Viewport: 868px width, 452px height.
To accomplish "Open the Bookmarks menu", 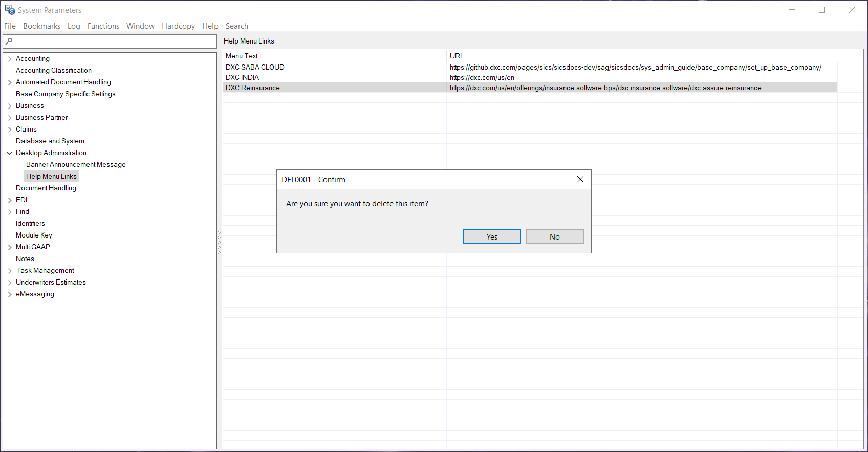I will point(41,26).
